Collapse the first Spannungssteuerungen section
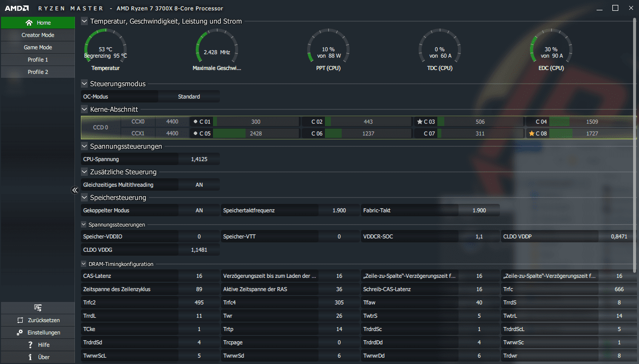639x364 pixels. coord(84,146)
